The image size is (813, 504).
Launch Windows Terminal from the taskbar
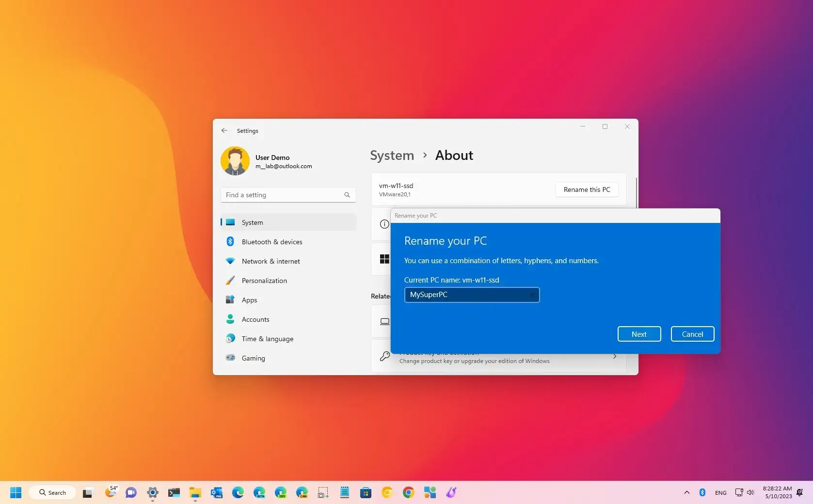pos(174,492)
